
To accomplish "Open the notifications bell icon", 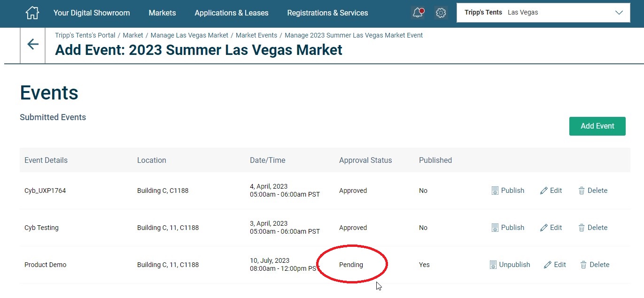I will [x=418, y=13].
